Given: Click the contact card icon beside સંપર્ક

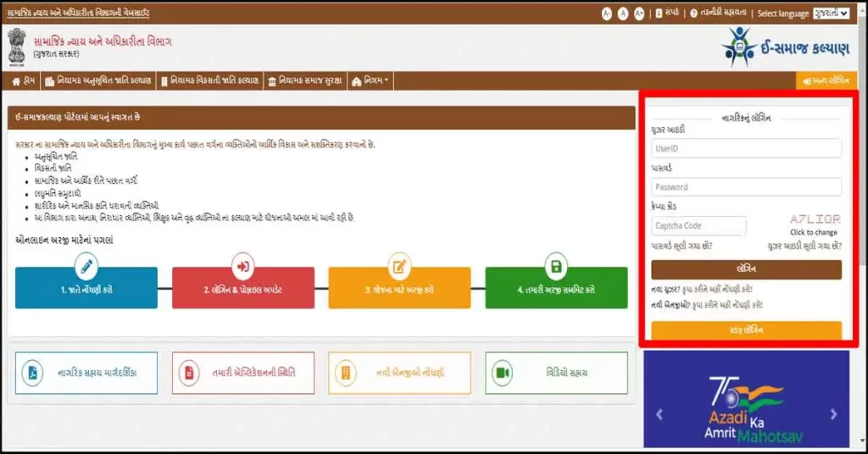Looking at the screenshot, I should (659, 14).
